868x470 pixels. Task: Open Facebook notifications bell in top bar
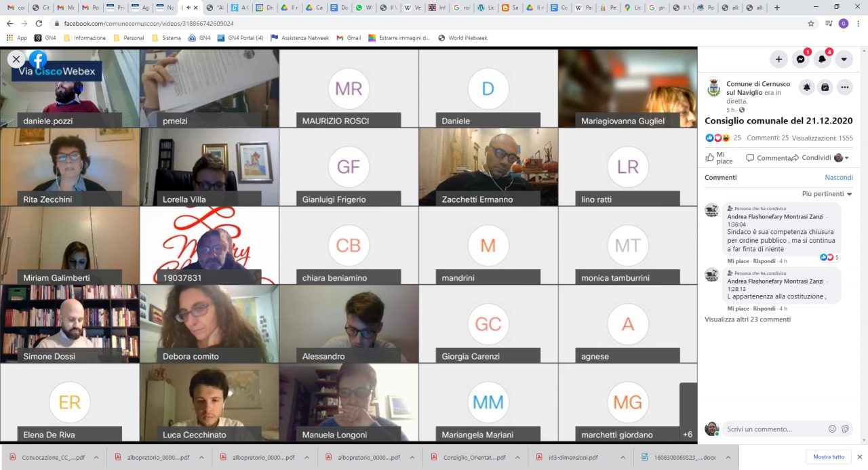tap(822, 59)
